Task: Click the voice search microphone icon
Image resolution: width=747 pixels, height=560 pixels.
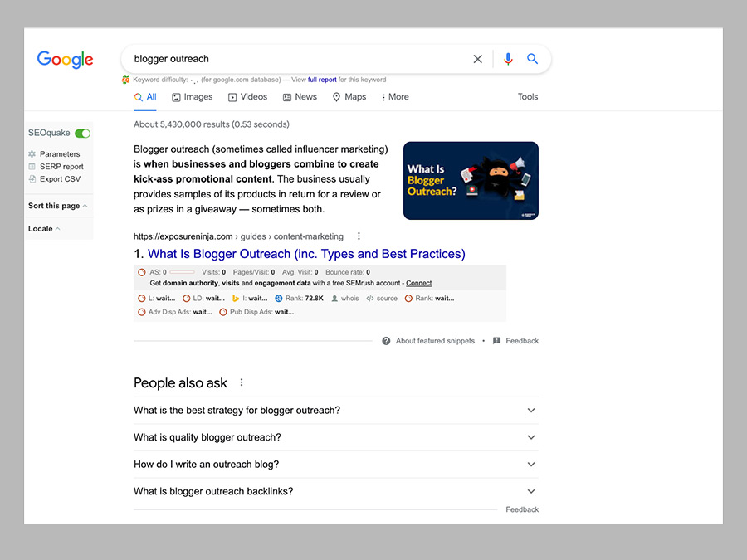Action: click(x=508, y=59)
